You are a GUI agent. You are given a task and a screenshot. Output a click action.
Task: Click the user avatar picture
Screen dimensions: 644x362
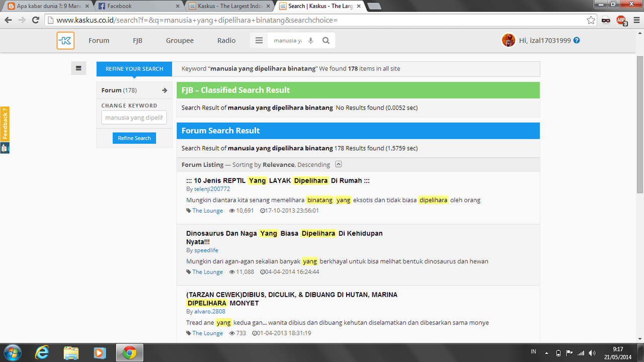[509, 40]
